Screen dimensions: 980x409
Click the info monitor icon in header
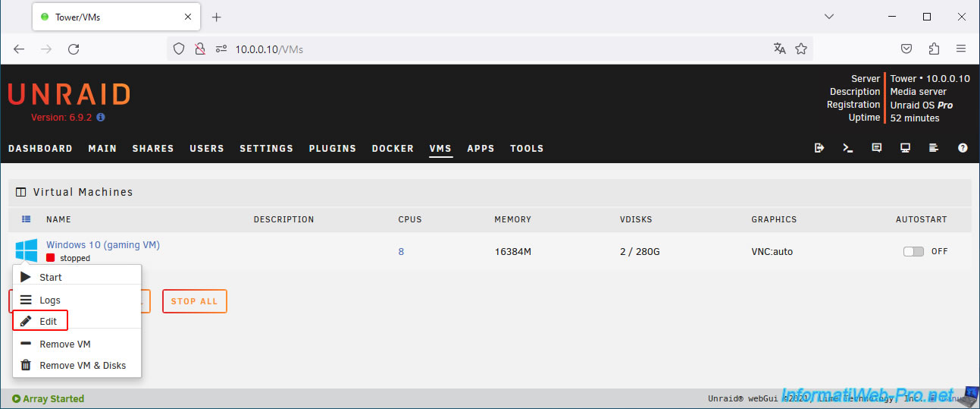pyautogui.click(x=905, y=148)
